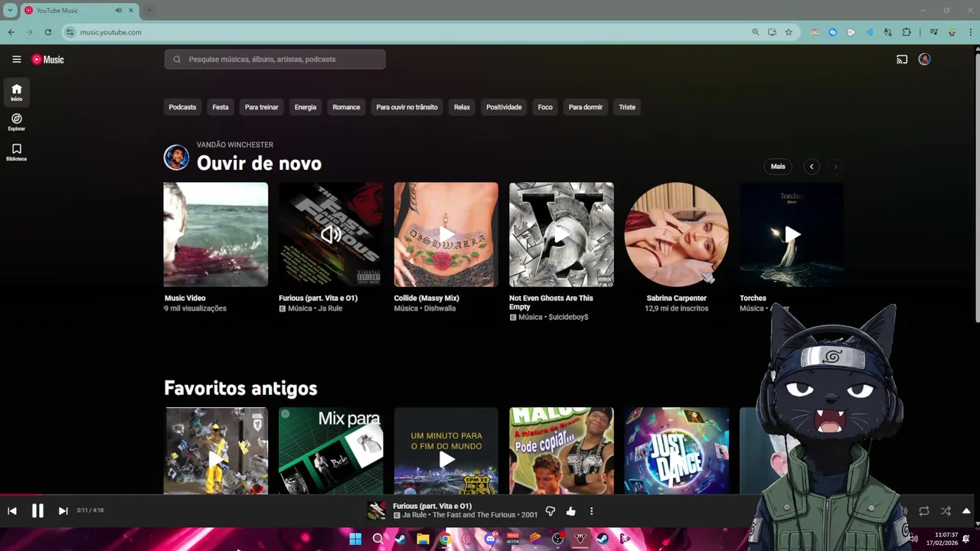The image size is (980, 551).
Task: Pause the current song
Action: pyautogui.click(x=38, y=510)
